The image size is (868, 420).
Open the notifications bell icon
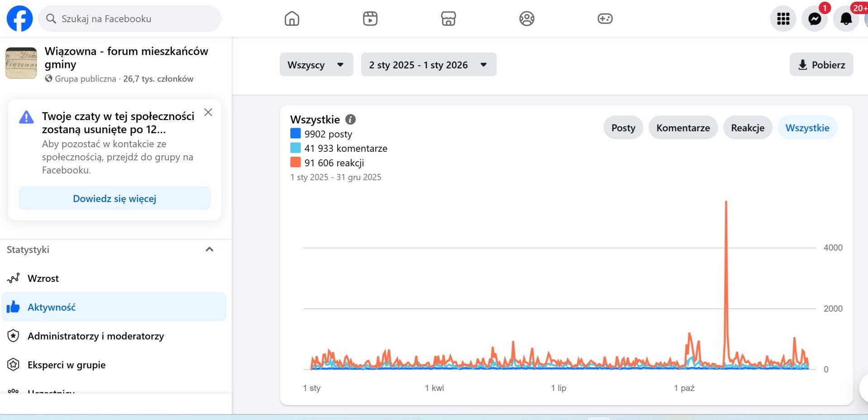click(846, 19)
